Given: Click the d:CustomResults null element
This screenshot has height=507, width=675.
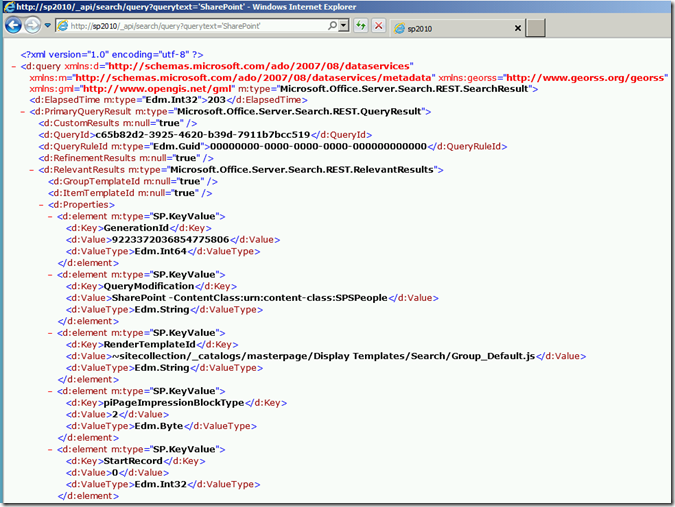Looking at the screenshot, I should (x=118, y=124).
